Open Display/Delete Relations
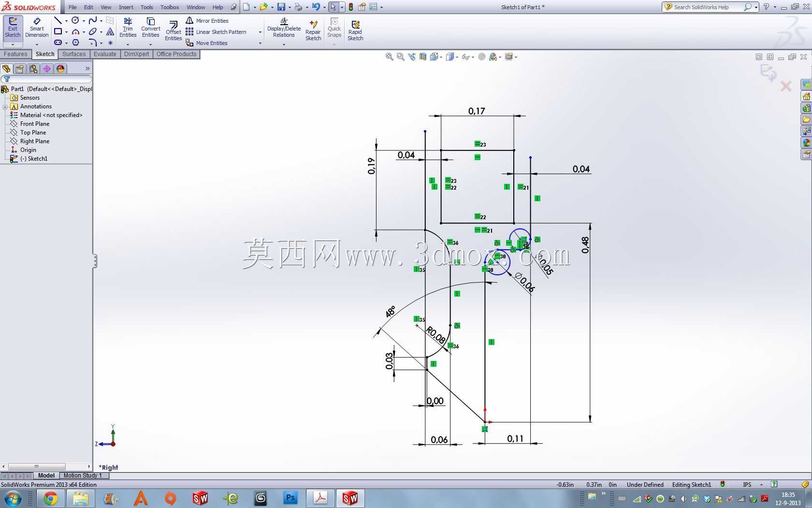812x508 pixels. 284,28
